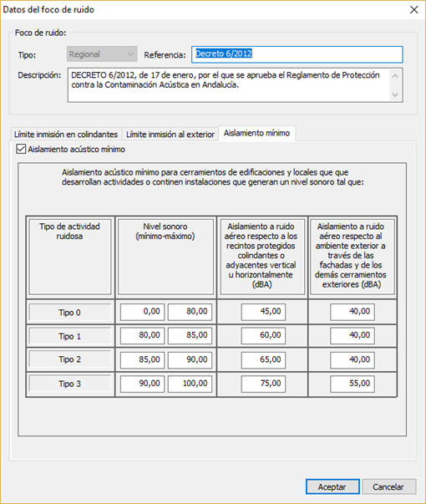The height and width of the screenshot is (504, 426).
Task: Switch to Límite inmisión al exterior tab
Action: point(170,134)
